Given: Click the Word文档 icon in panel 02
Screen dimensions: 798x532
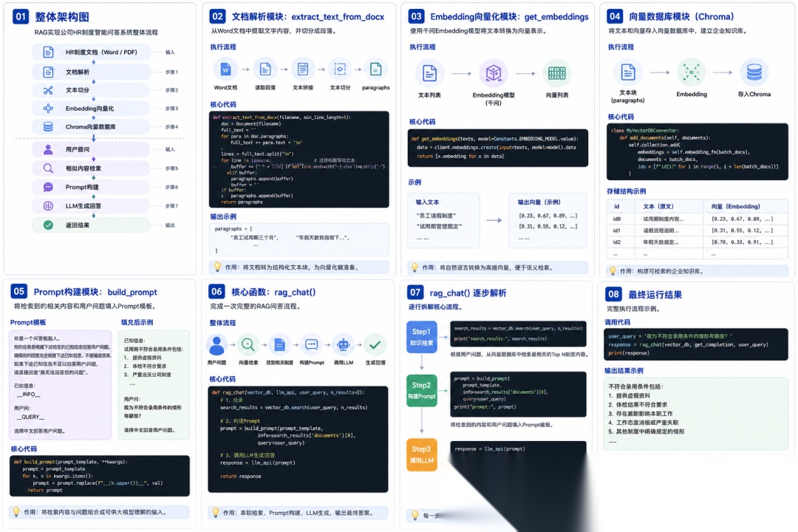Looking at the screenshot, I should 225,69.
